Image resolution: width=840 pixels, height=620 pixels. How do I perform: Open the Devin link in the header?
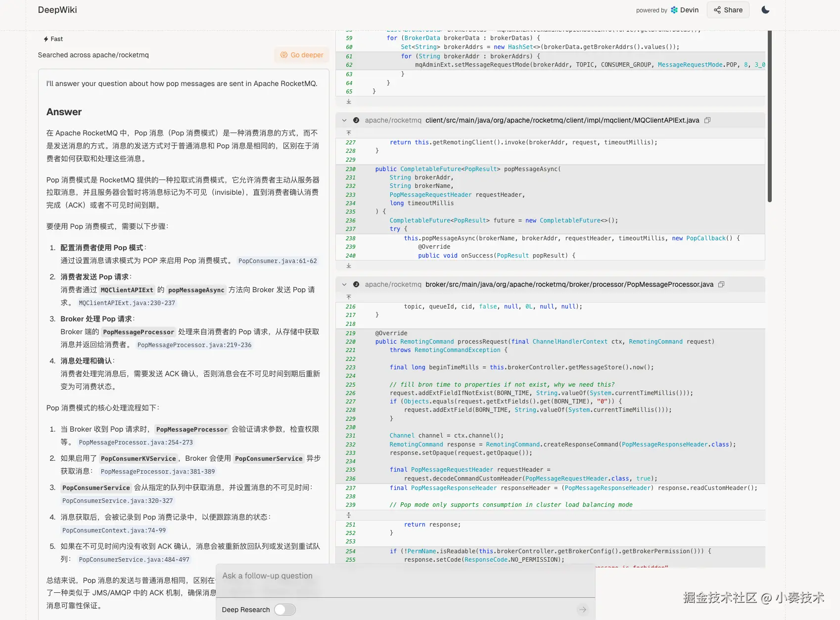point(685,10)
